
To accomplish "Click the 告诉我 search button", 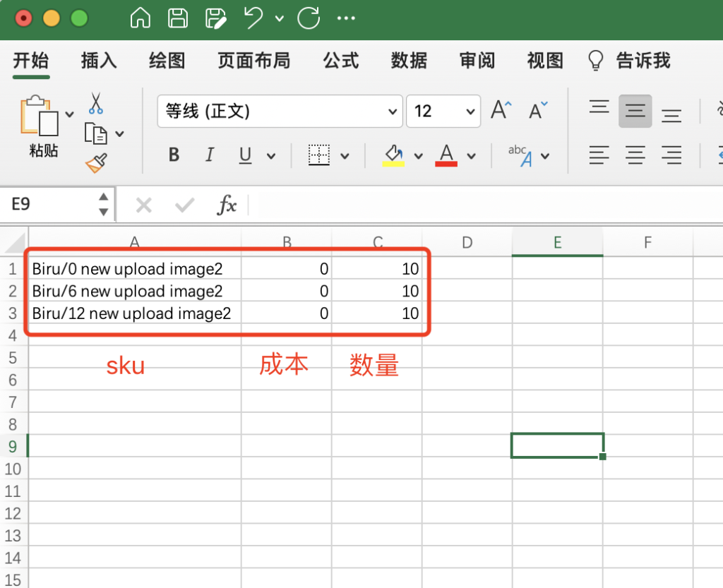I will pos(630,61).
